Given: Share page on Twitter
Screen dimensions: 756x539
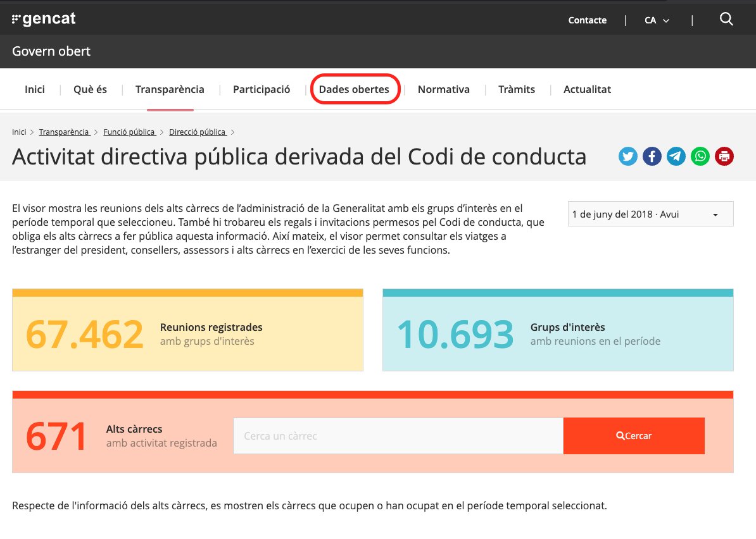Looking at the screenshot, I should [x=627, y=156].
